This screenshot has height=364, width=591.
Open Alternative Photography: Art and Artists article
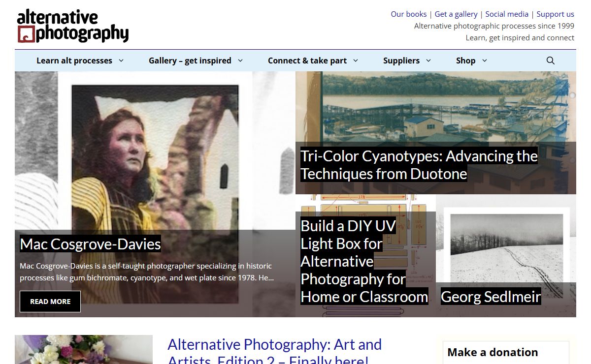pyautogui.click(x=275, y=351)
